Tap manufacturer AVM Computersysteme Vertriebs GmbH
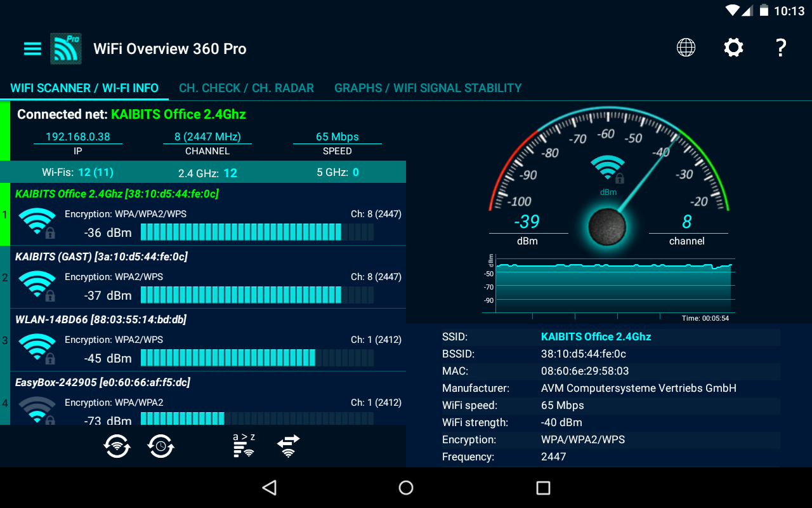The height and width of the screenshot is (508, 812). 638,388
